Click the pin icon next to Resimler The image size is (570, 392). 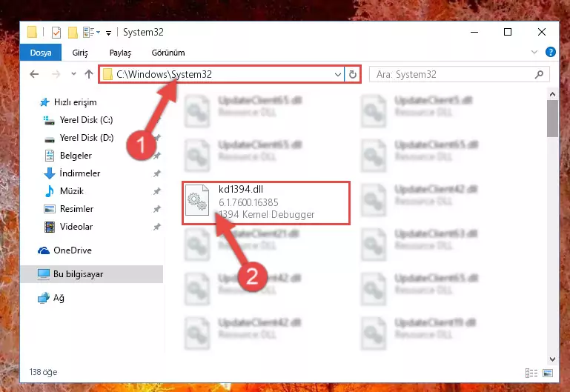pyautogui.click(x=156, y=209)
